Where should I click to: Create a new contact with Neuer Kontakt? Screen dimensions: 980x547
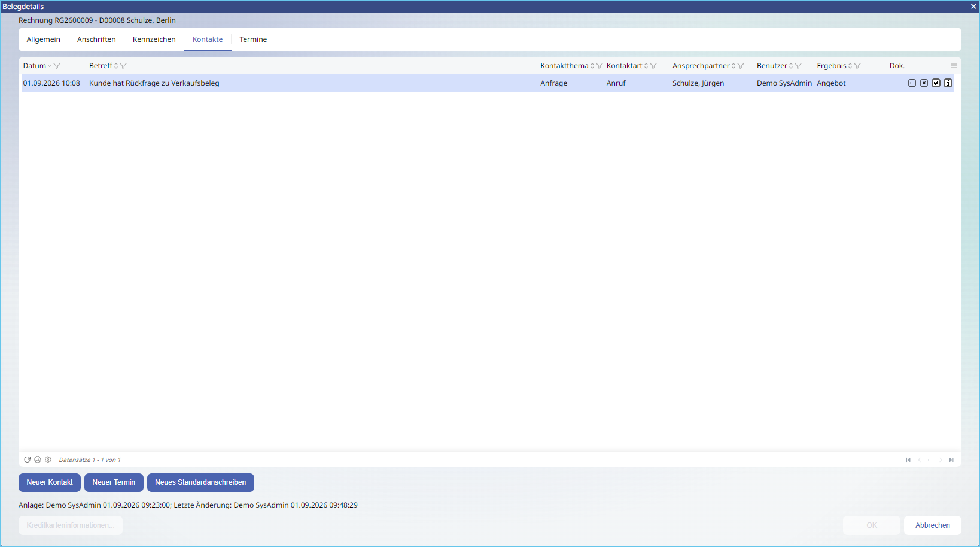click(50, 482)
